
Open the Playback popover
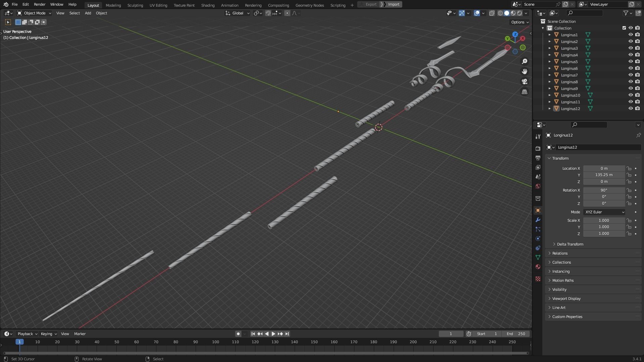coord(27,334)
